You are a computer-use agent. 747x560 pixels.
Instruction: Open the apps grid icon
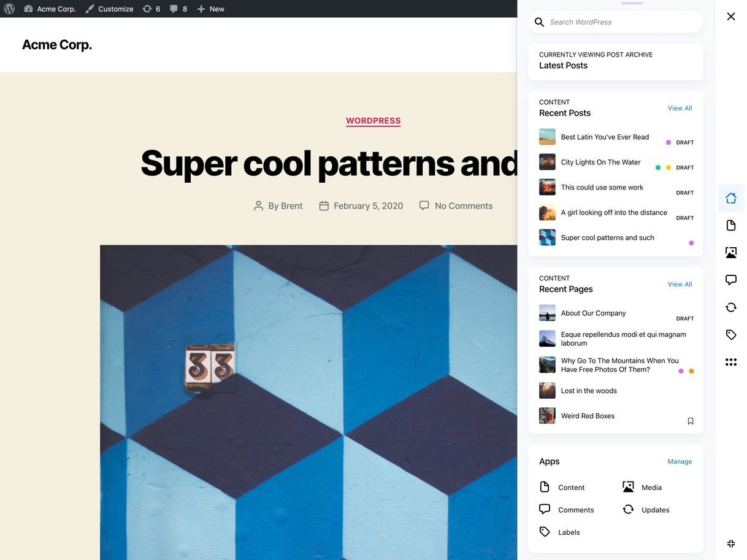click(730, 362)
